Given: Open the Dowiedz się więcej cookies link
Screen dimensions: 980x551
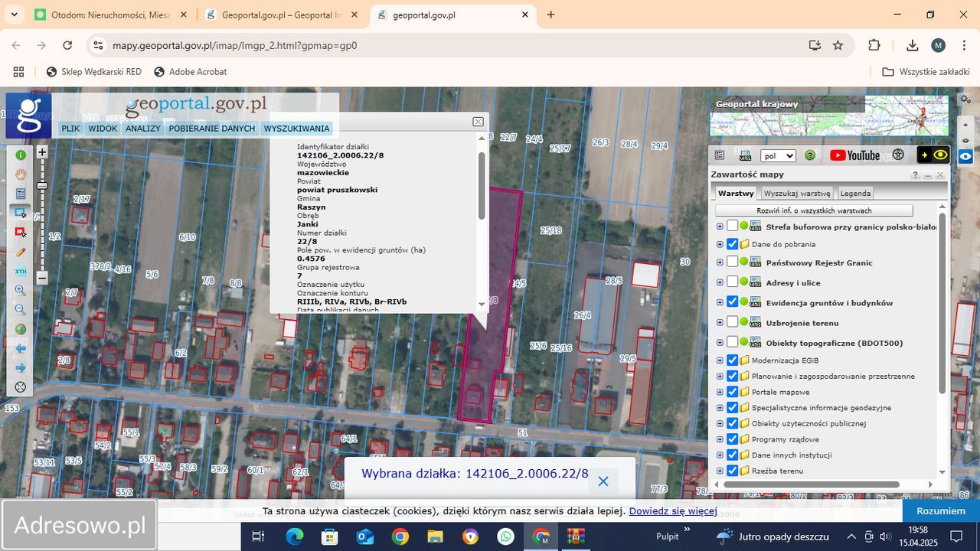Looking at the screenshot, I should pyautogui.click(x=673, y=511).
